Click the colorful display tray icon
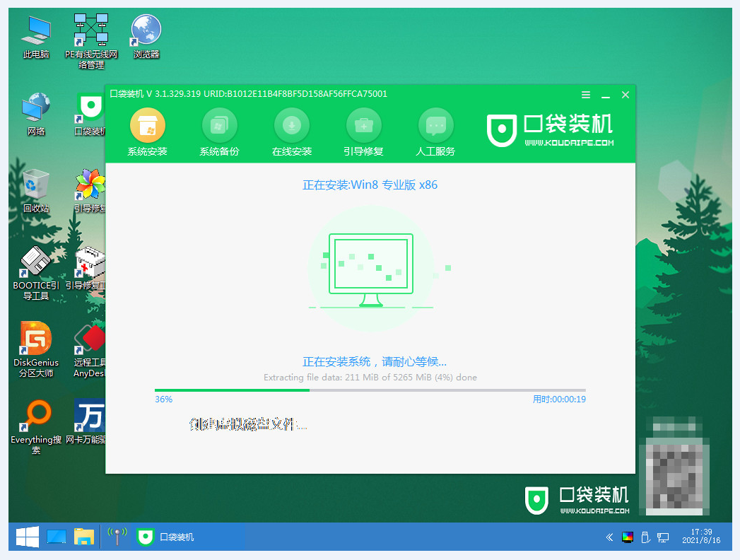This screenshot has height=560, width=740. coord(627,537)
